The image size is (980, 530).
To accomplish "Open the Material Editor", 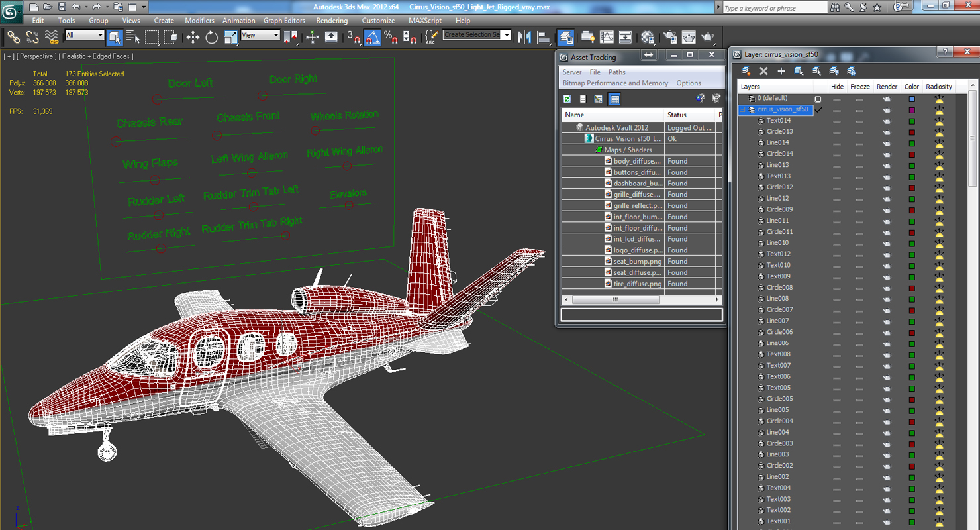I will (648, 37).
